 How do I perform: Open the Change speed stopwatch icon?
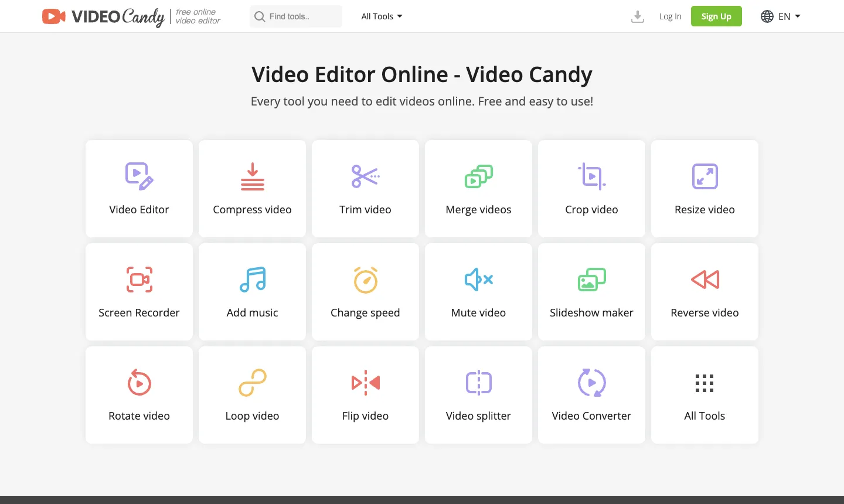366,280
